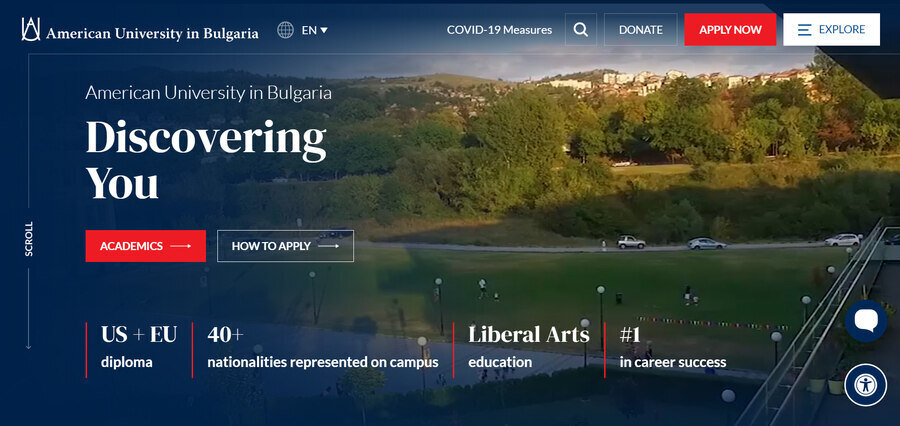The image size is (900, 426).
Task: Click the 40+ nationalities statistic
Action: pos(322,347)
